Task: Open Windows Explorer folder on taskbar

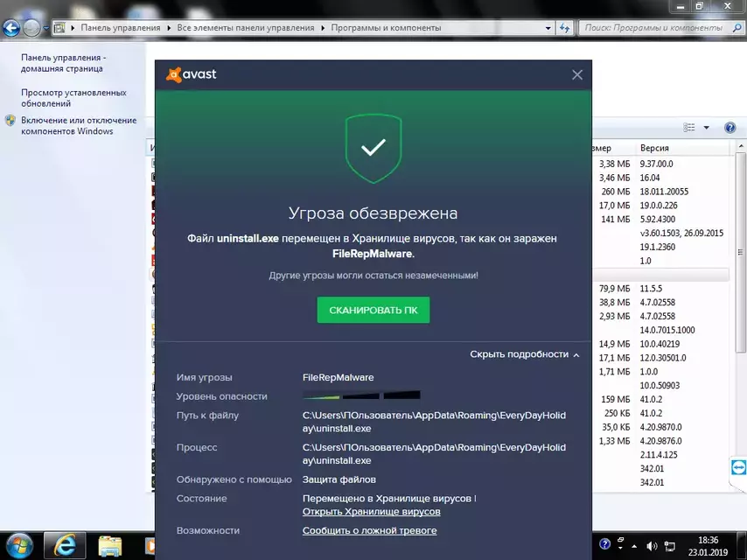Action: point(110,546)
